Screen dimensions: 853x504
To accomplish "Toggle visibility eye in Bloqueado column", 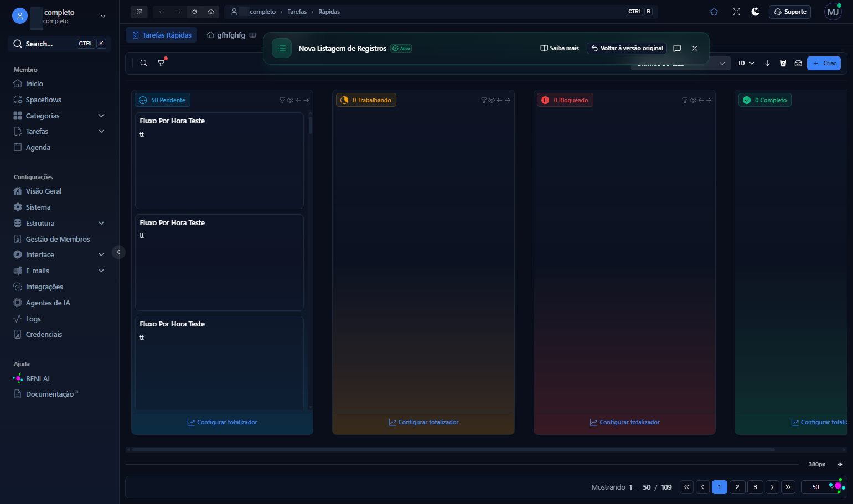I will (692, 100).
